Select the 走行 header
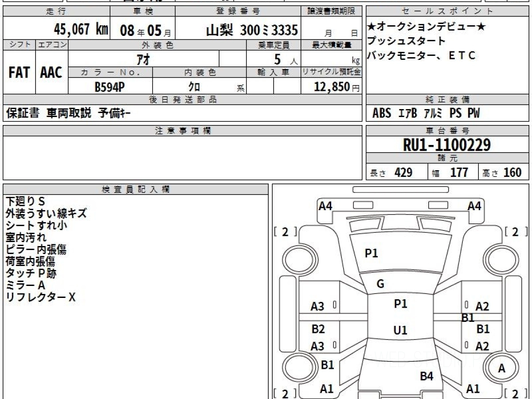Image resolution: width=532 pixels, height=399 pixels. pos(56,12)
